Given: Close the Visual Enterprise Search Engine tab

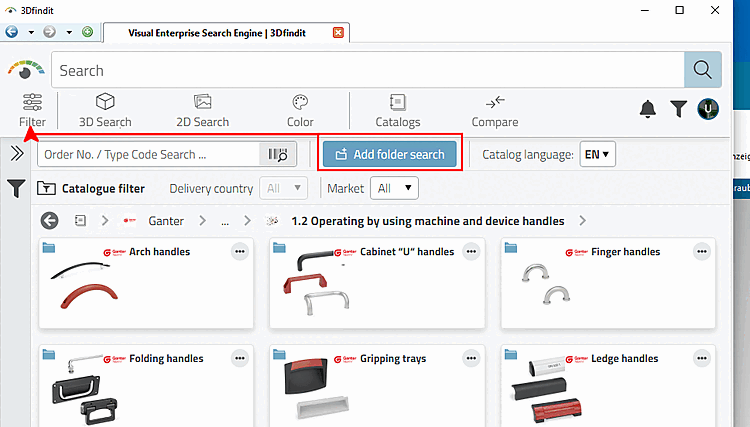Looking at the screenshot, I should (x=338, y=33).
